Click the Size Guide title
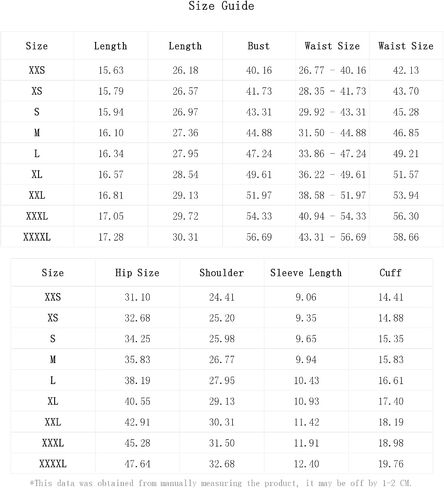 click(221, 6)
